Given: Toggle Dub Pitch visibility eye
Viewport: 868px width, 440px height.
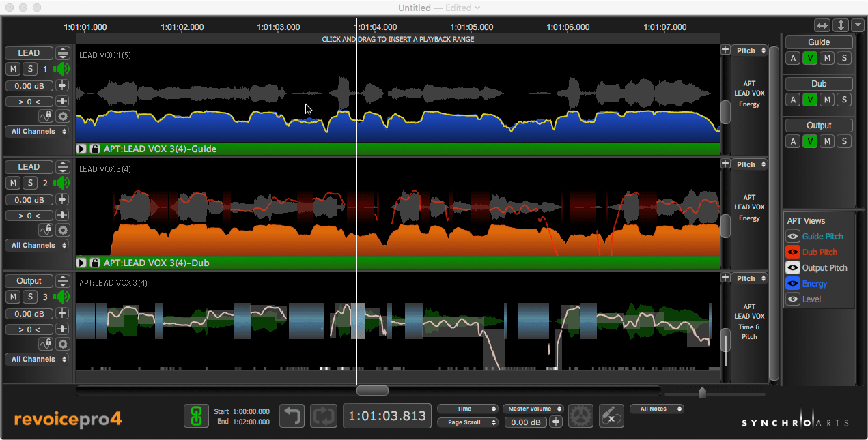Looking at the screenshot, I should 793,252.
